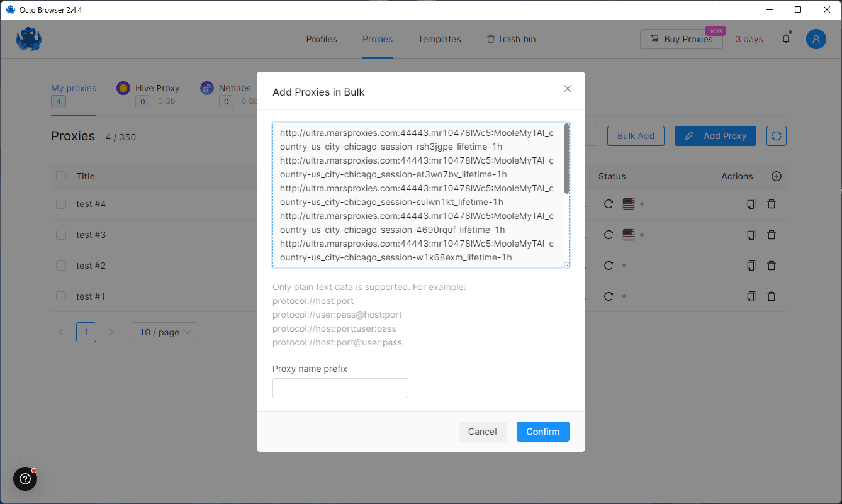Screen dimensions: 842x504
Task: Delete the test #4 proxy
Action: pos(772,204)
